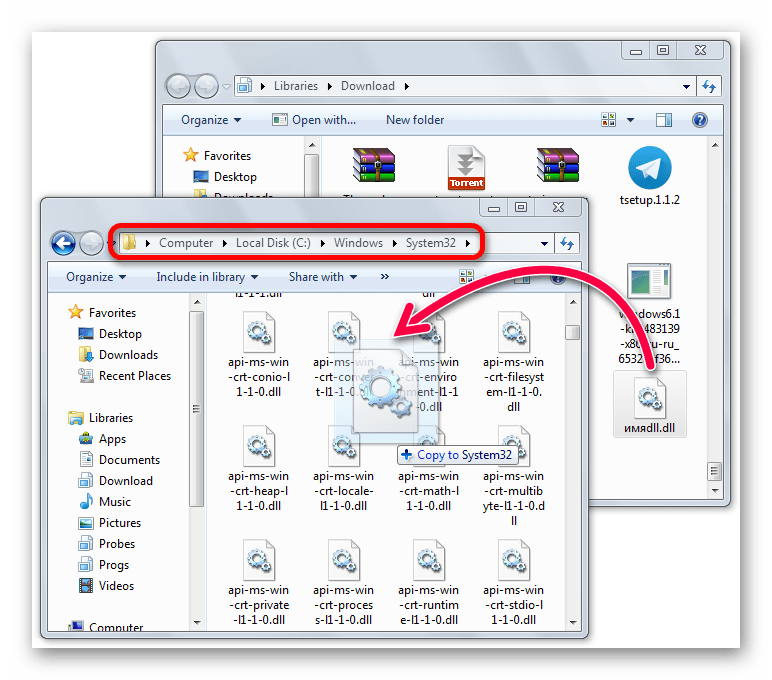The height and width of the screenshot is (680, 772).
Task: Click scroll down arrow in Download window
Action: click(714, 490)
